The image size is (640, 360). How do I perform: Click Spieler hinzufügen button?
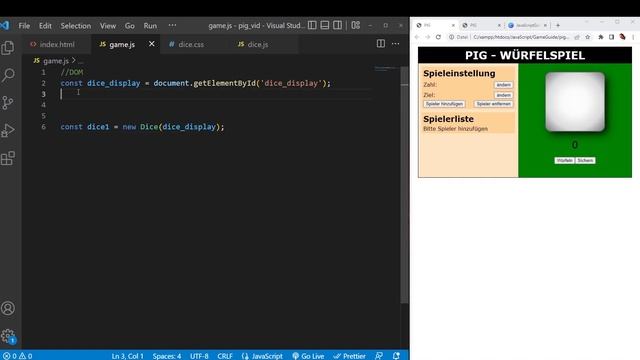(x=444, y=104)
